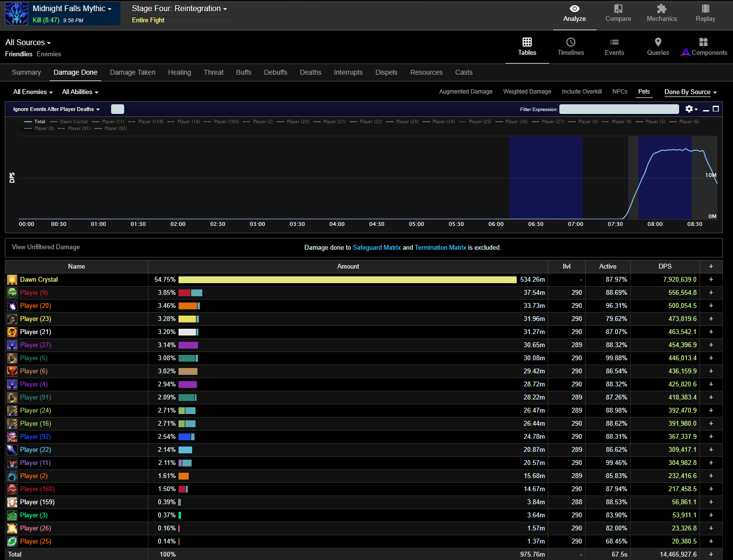Select the Tables grid icon
The height and width of the screenshot is (560, 733).
(x=527, y=42)
